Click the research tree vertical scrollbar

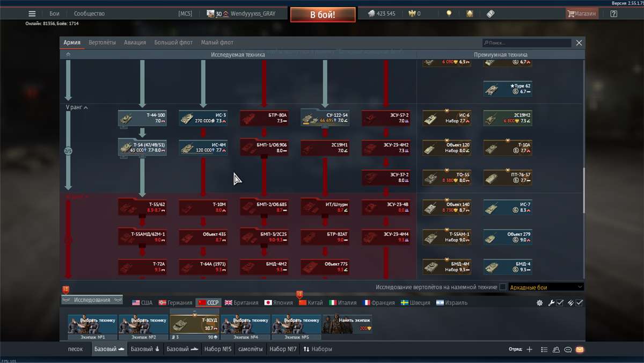click(x=584, y=191)
